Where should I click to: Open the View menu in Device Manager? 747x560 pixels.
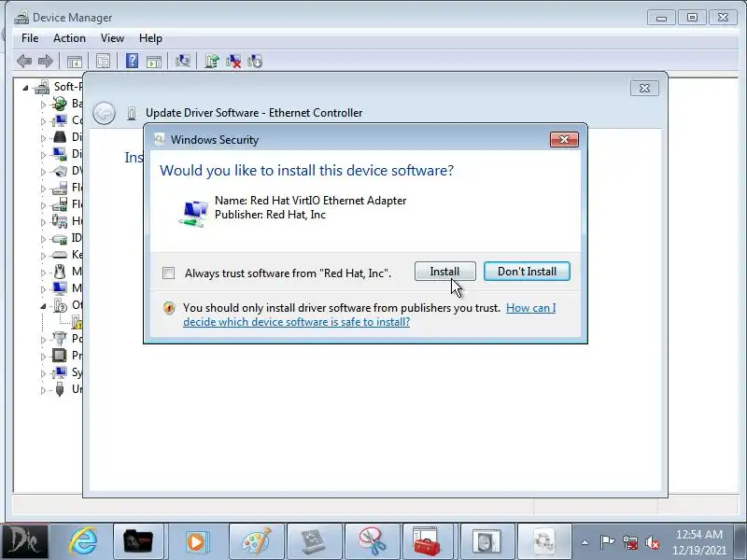pyautogui.click(x=112, y=38)
